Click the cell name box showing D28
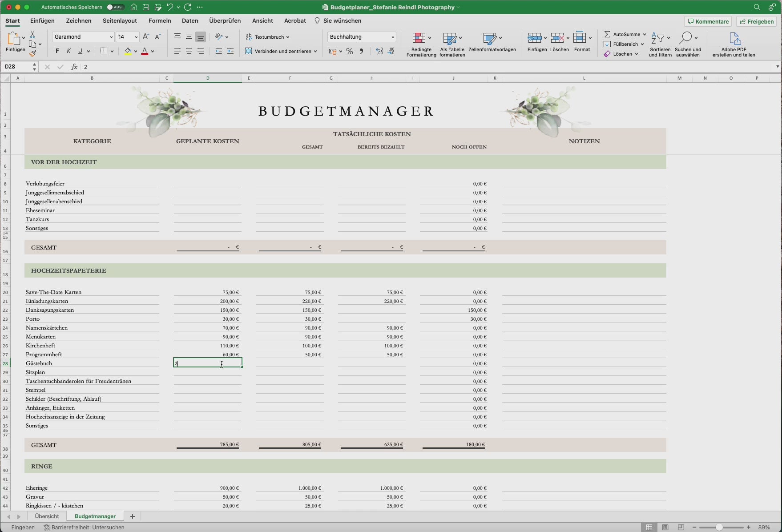The height and width of the screenshot is (532, 782). click(16, 67)
